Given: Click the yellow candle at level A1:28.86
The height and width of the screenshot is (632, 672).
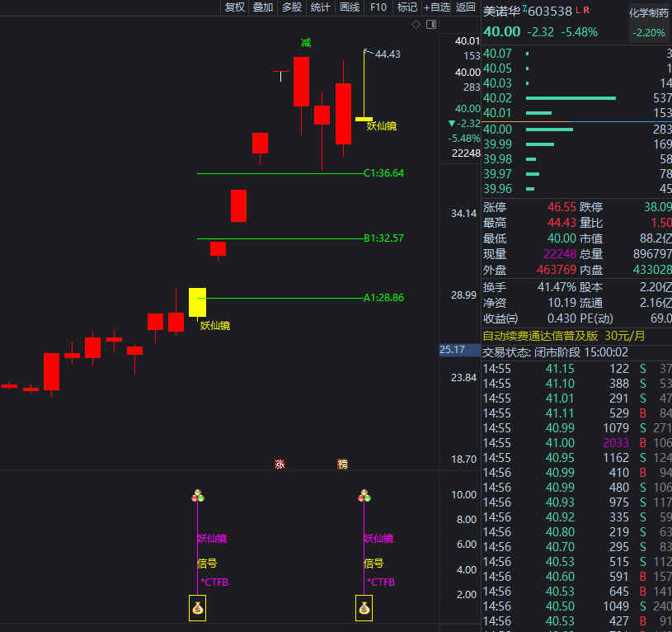Looking at the screenshot, I should click(x=197, y=302).
